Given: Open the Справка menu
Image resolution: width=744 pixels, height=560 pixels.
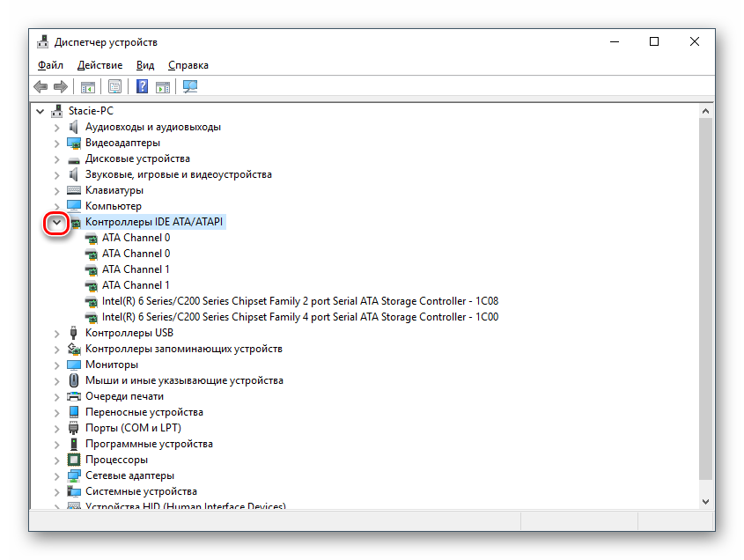Looking at the screenshot, I should click(188, 65).
